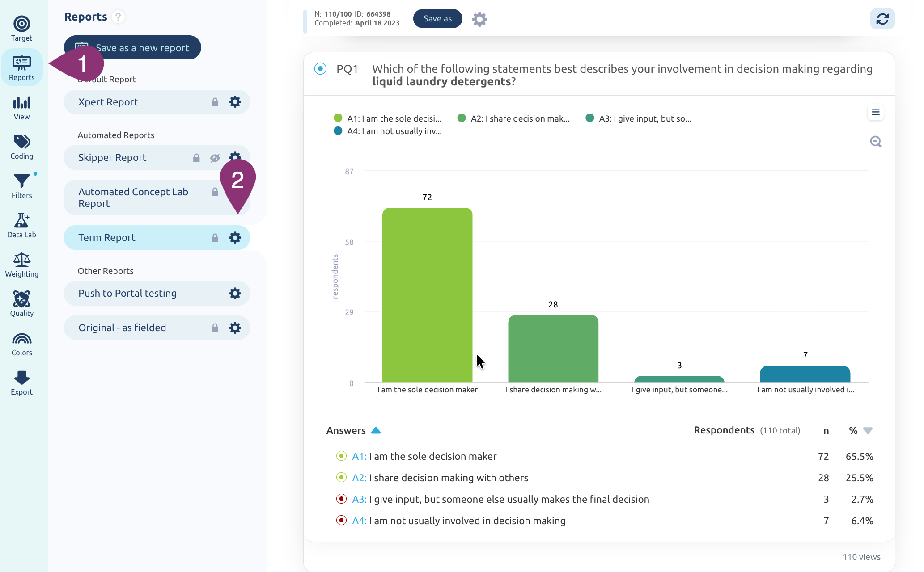Open Term Report settings gear
This screenshot has width=924, height=572.
click(235, 237)
